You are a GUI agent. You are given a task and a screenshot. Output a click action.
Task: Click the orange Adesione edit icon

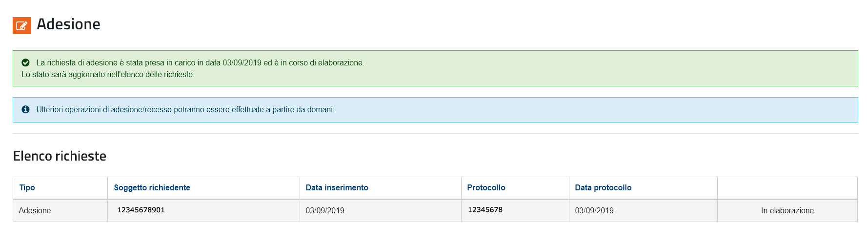click(22, 25)
